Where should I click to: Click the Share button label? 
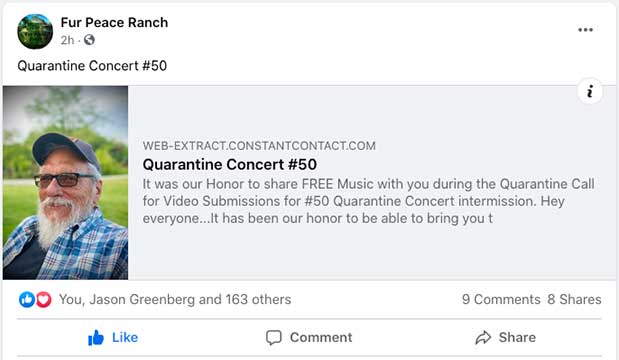pos(517,338)
